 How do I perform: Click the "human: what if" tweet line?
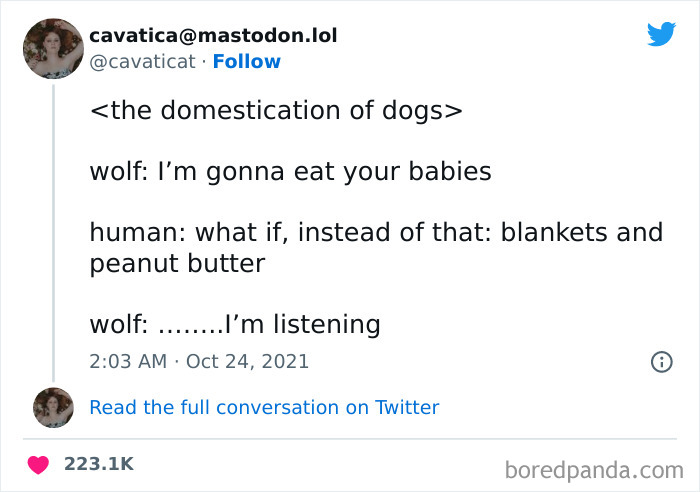click(x=376, y=233)
